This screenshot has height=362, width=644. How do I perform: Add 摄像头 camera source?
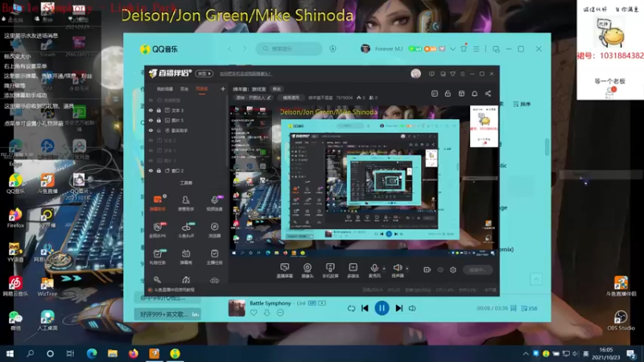coord(308,270)
